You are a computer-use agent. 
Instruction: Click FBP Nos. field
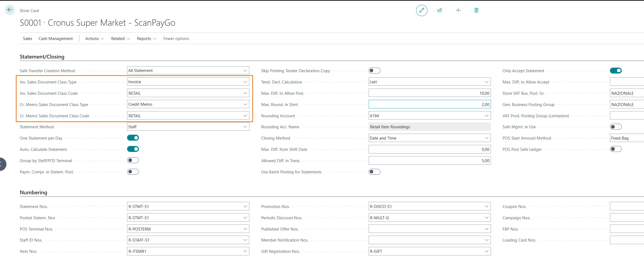[x=627, y=229]
